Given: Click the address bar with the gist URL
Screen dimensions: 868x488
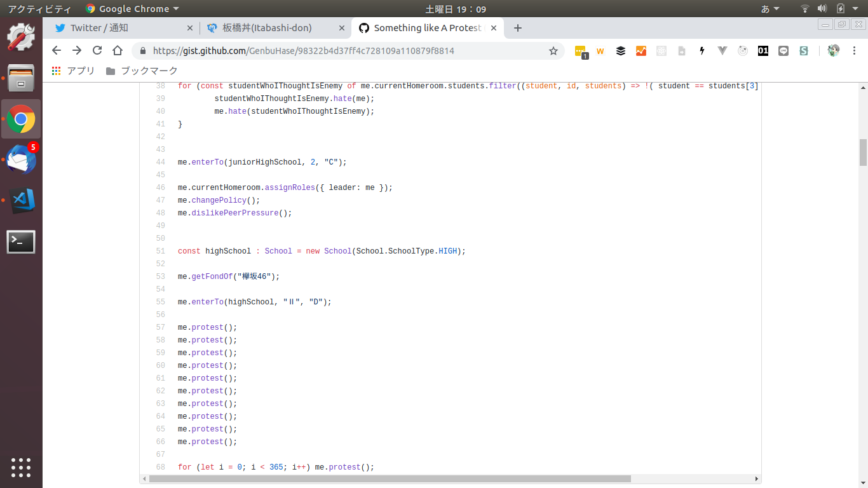Looking at the screenshot, I should [x=343, y=51].
